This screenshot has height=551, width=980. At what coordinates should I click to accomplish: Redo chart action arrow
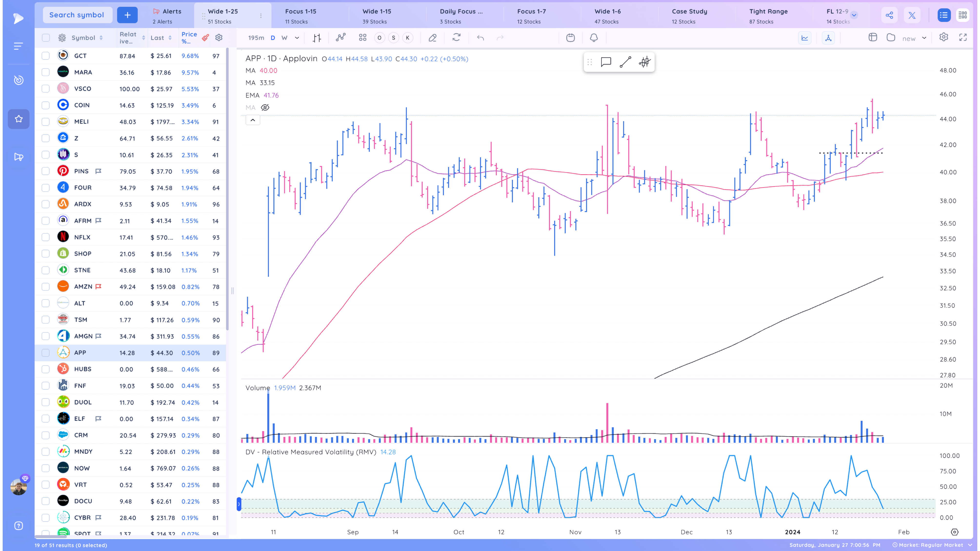pos(500,38)
